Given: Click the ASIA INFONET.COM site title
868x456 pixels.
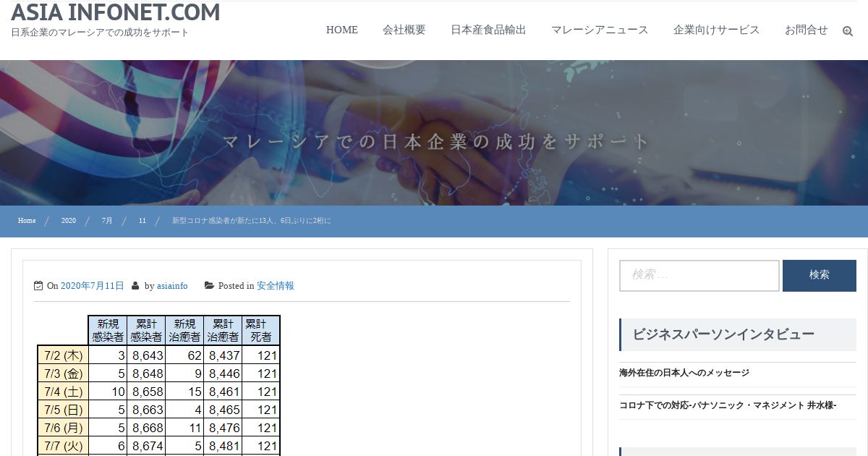Looking at the screenshot, I should pos(116,12).
